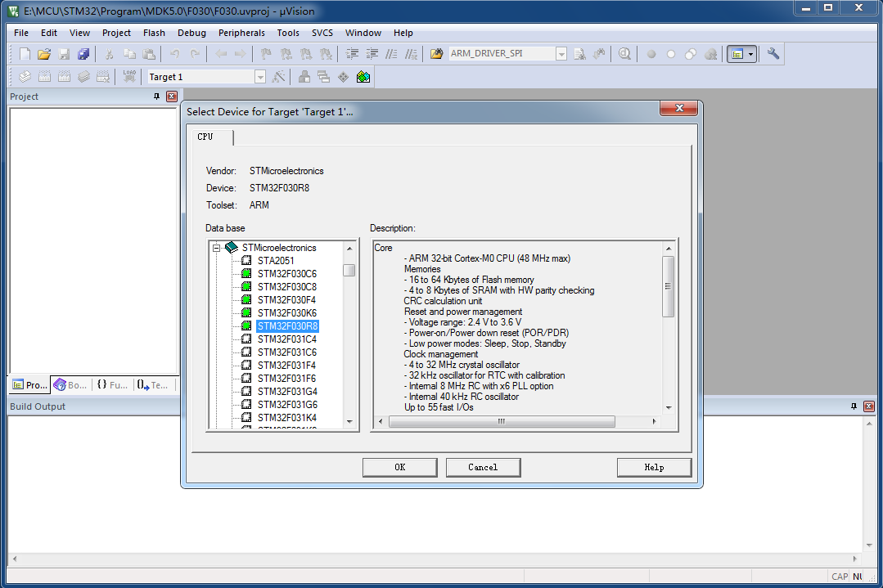Click the Manage Project Items icon
The width and height of the screenshot is (883, 588).
pyautogui.click(x=304, y=77)
